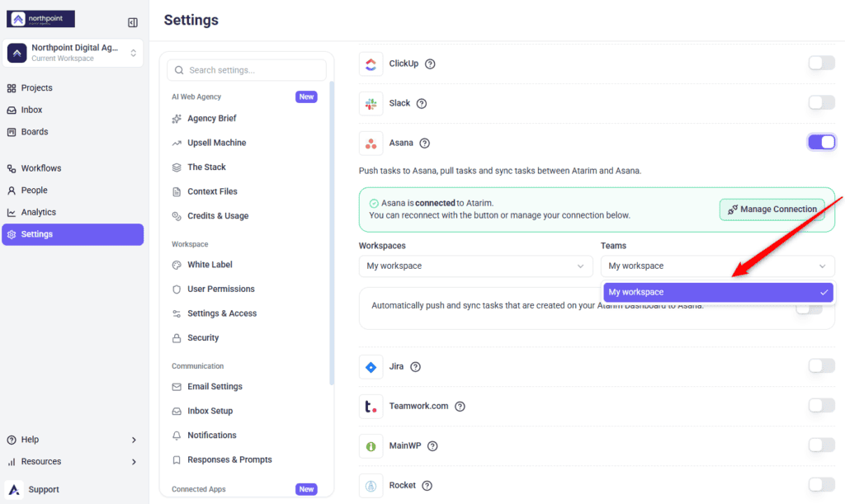845x504 pixels.
Task: Open Email Settings page
Action: coord(215,387)
